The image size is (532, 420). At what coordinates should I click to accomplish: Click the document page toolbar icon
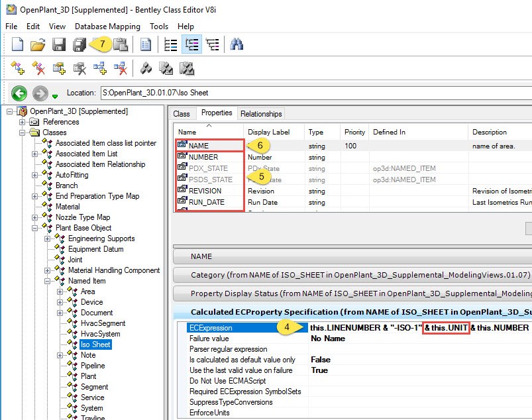(x=146, y=44)
